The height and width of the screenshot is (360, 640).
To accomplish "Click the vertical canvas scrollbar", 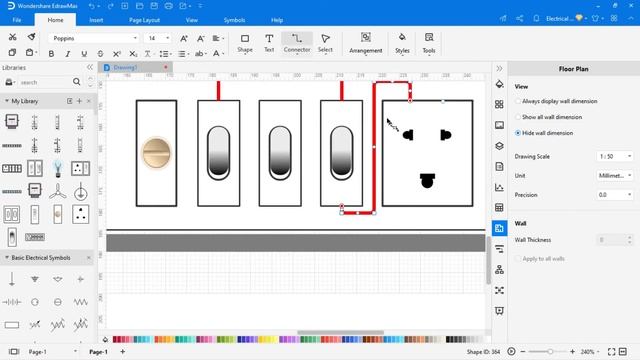I will tap(488, 260).
